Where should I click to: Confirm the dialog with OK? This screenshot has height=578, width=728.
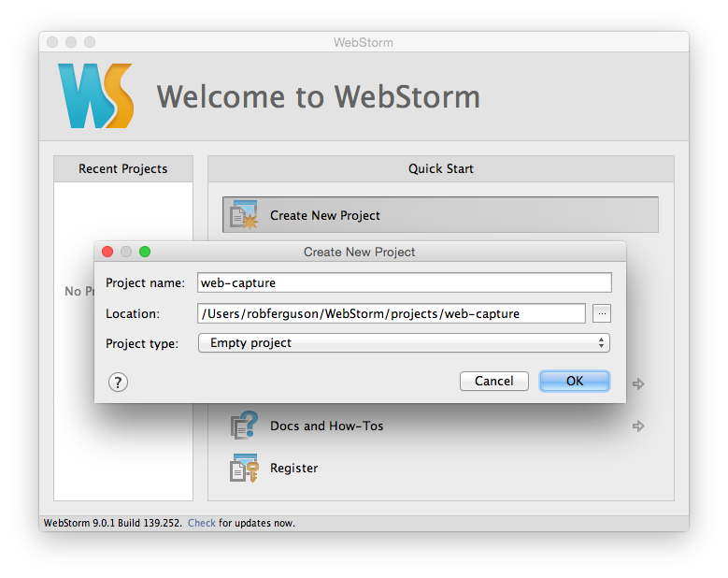click(575, 381)
